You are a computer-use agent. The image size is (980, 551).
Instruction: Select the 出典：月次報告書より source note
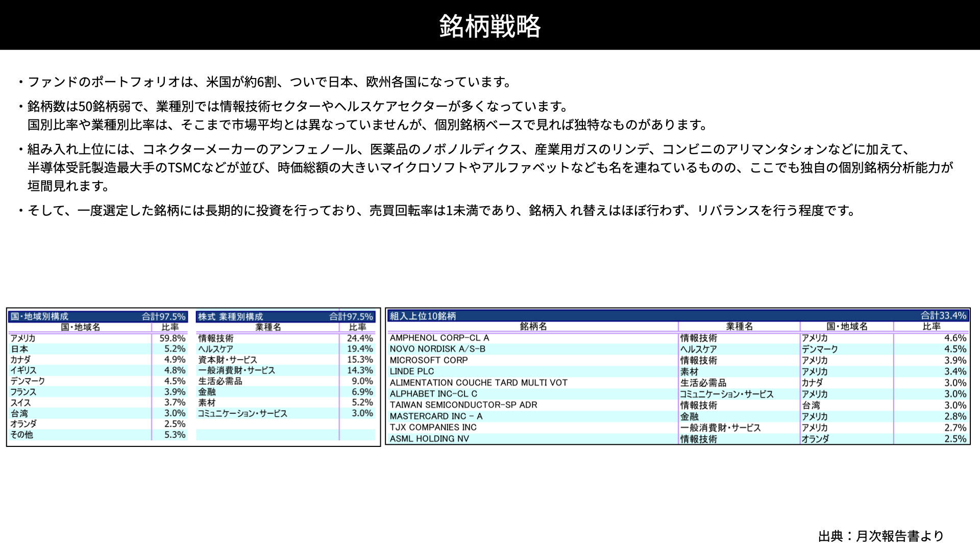881,536
